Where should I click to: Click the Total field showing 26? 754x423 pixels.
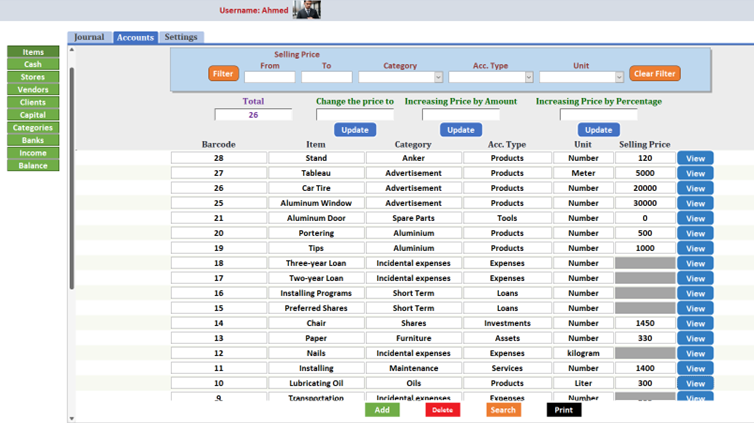[x=253, y=115]
